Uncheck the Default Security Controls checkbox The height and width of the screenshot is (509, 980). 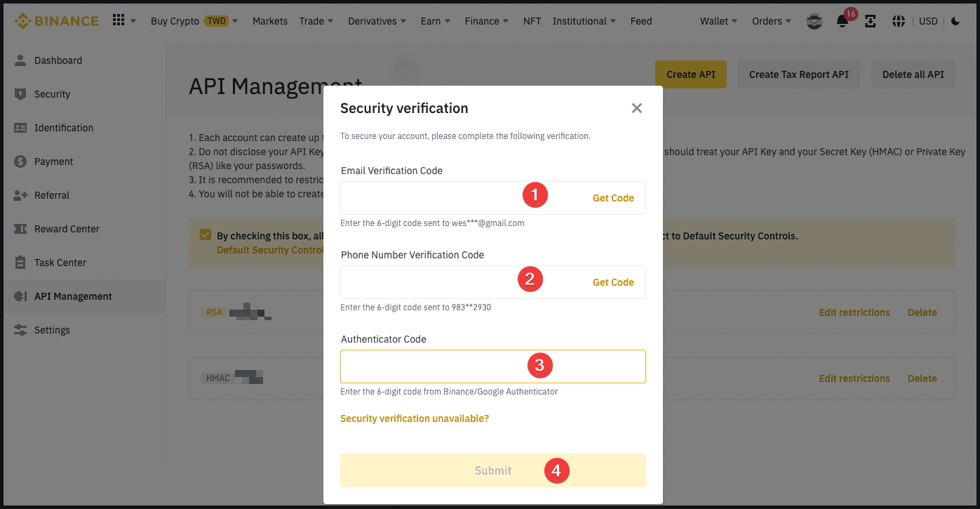click(206, 235)
